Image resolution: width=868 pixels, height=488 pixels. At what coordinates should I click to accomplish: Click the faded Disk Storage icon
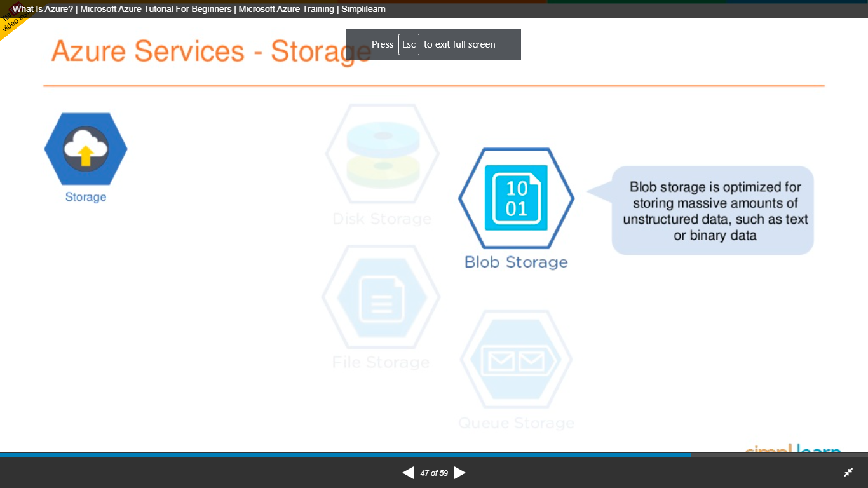pos(383,153)
